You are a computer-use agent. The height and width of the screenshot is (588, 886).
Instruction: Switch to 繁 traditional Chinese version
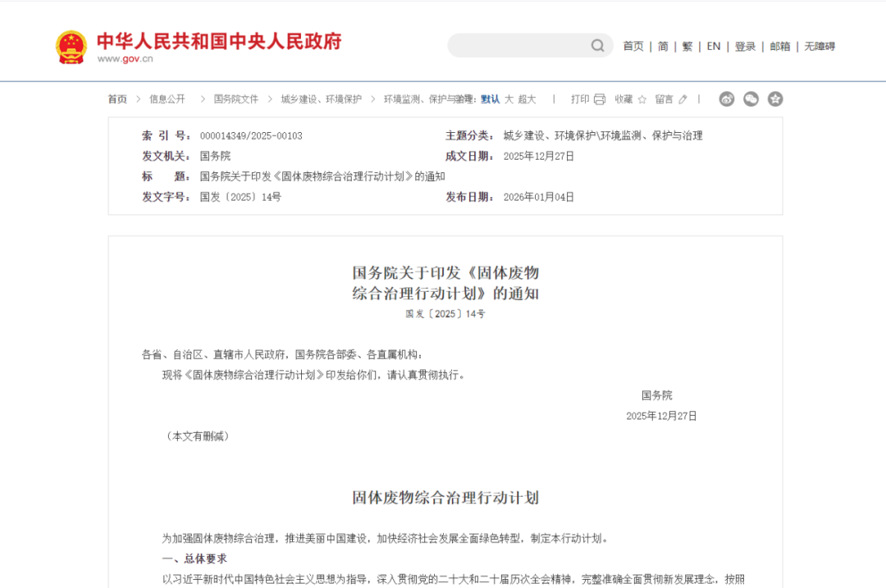pyautogui.click(x=687, y=46)
